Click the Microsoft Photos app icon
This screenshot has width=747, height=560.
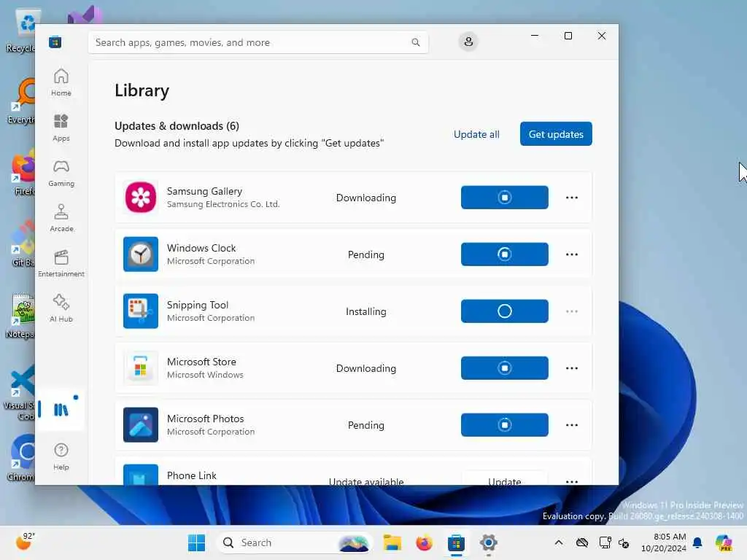coord(141,425)
